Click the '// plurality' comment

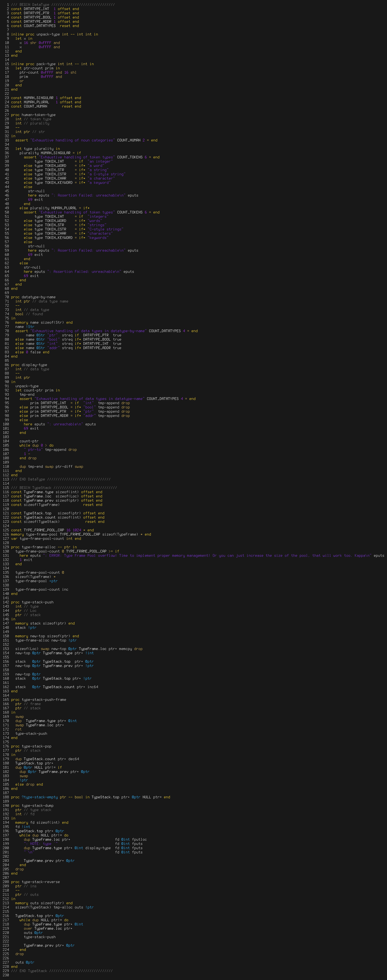tap(37, 123)
